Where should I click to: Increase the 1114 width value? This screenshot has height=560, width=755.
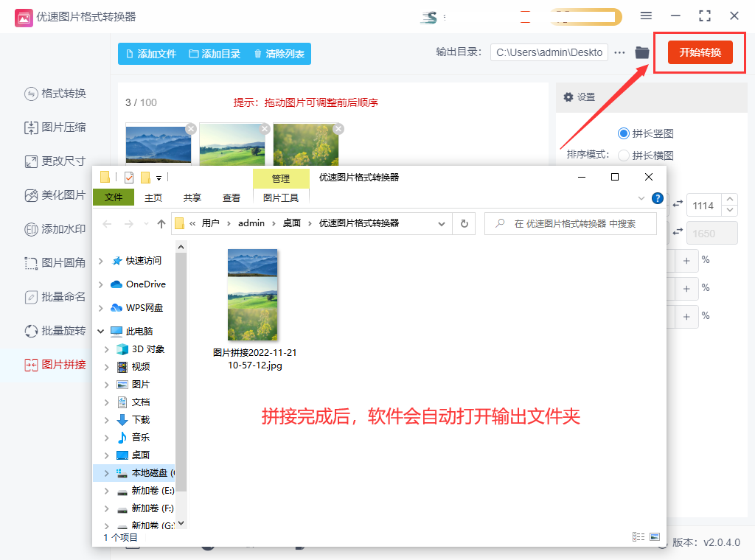730,199
